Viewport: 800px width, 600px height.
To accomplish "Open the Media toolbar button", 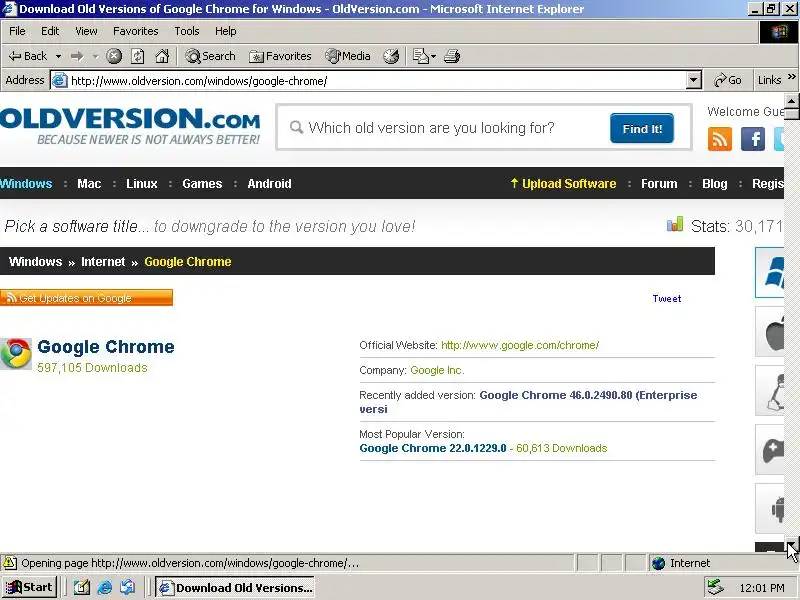I will tap(348, 56).
